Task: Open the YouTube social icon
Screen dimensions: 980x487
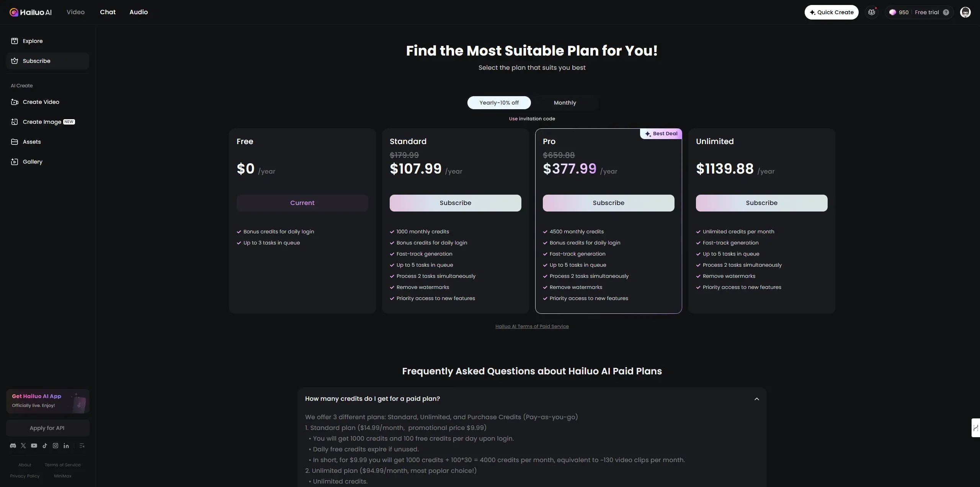Action: point(34,446)
